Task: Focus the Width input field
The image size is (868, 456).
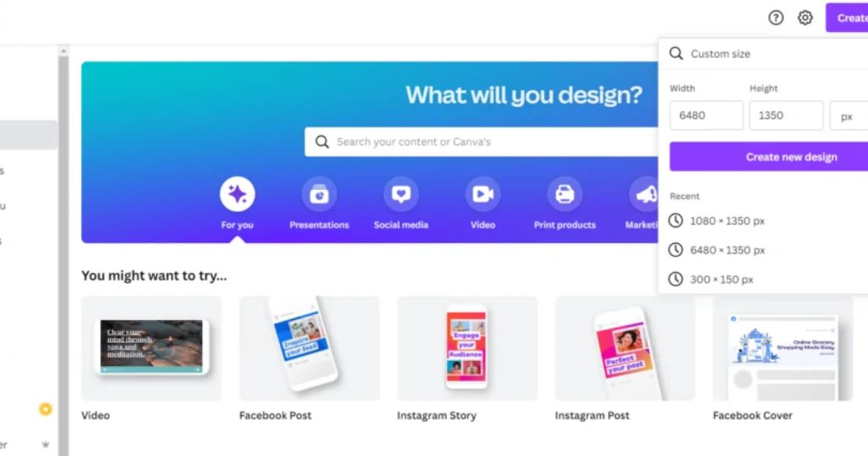Action: [706, 116]
